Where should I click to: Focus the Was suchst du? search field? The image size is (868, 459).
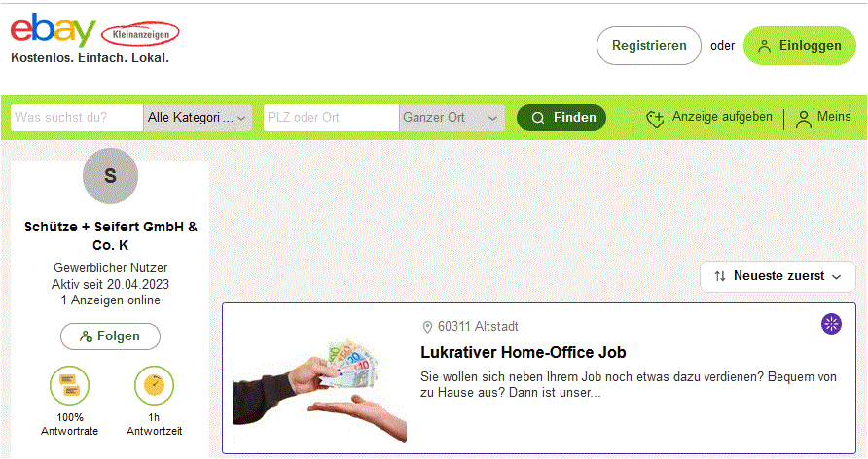pyautogui.click(x=77, y=118)
